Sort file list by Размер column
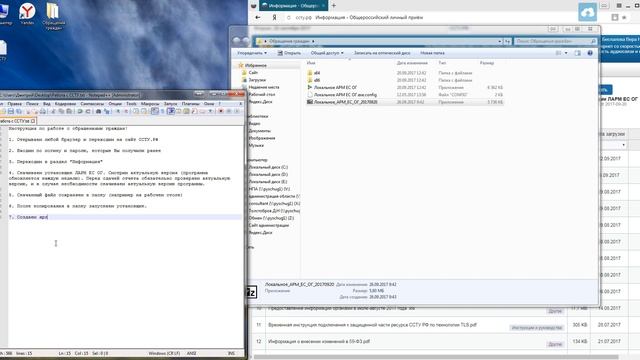This screenshot has width=640, height=360. [487, 63]
